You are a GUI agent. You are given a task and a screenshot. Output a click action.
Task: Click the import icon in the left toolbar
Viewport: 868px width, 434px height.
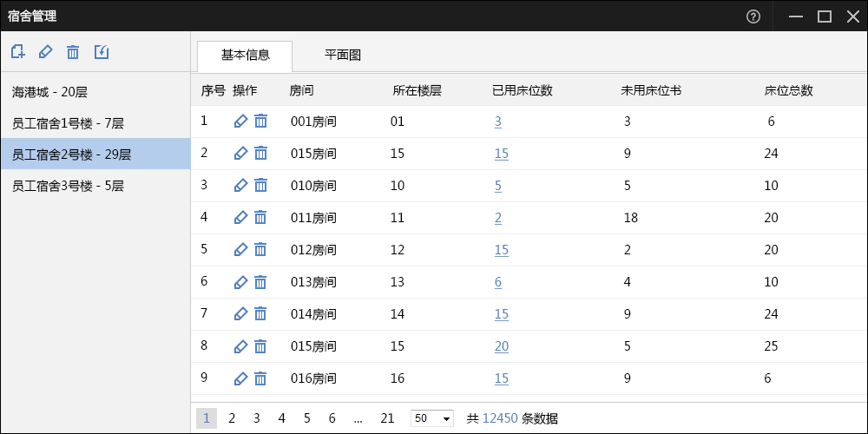coord(102,52)
